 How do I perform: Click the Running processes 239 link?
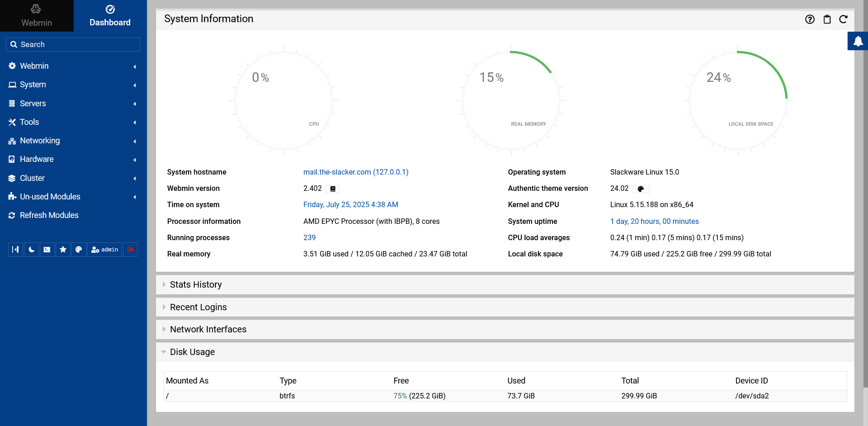(309, 237)
